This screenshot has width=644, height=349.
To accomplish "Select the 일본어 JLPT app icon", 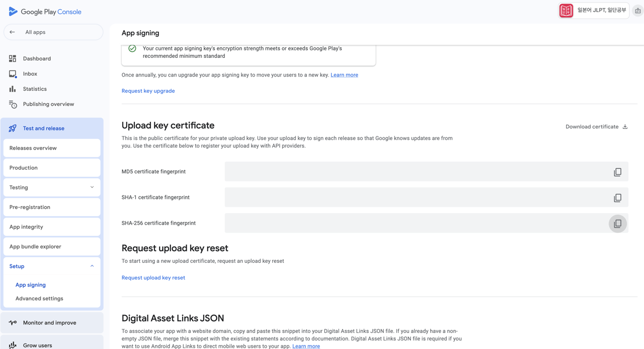I will (566, 10).
